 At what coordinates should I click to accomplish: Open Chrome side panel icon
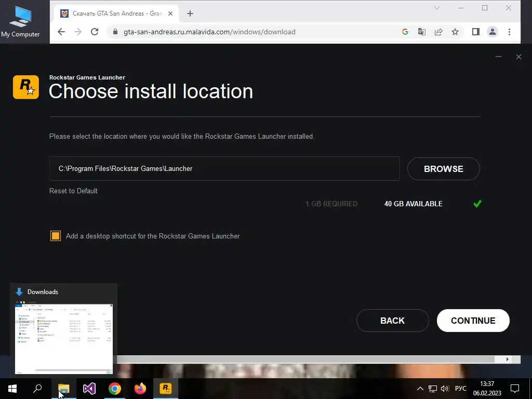[x=476, y=32]
